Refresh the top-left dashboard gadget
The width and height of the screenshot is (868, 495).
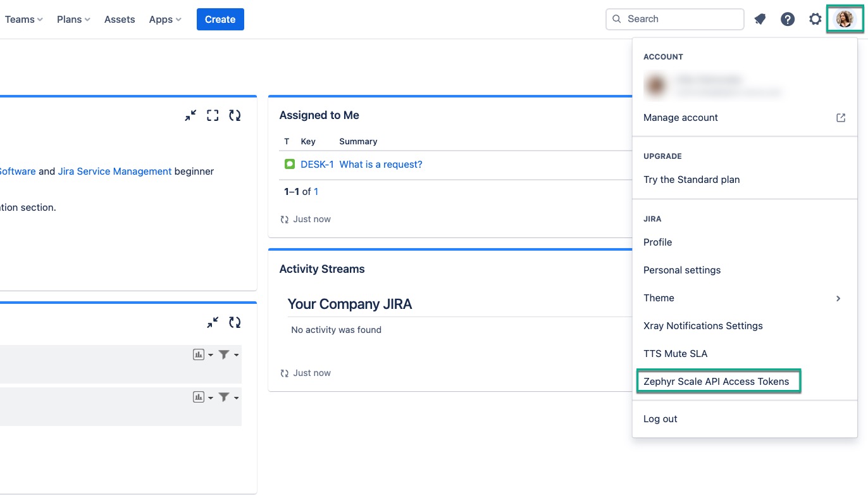(x=235, y=115)
